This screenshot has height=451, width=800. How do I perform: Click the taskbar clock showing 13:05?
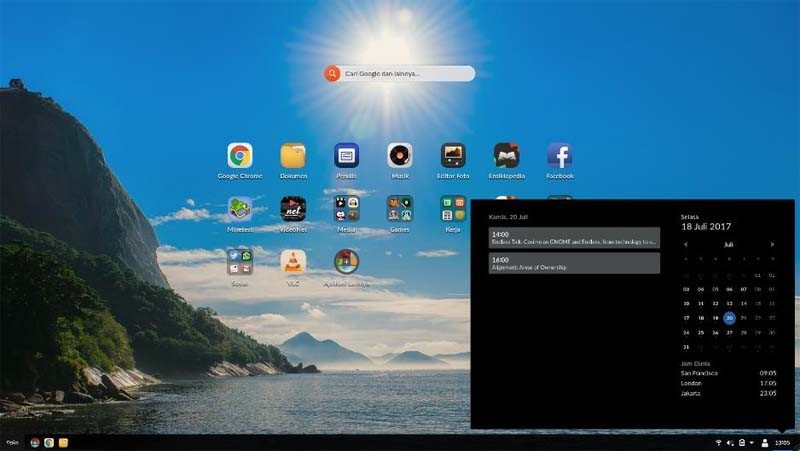[782, 442]
